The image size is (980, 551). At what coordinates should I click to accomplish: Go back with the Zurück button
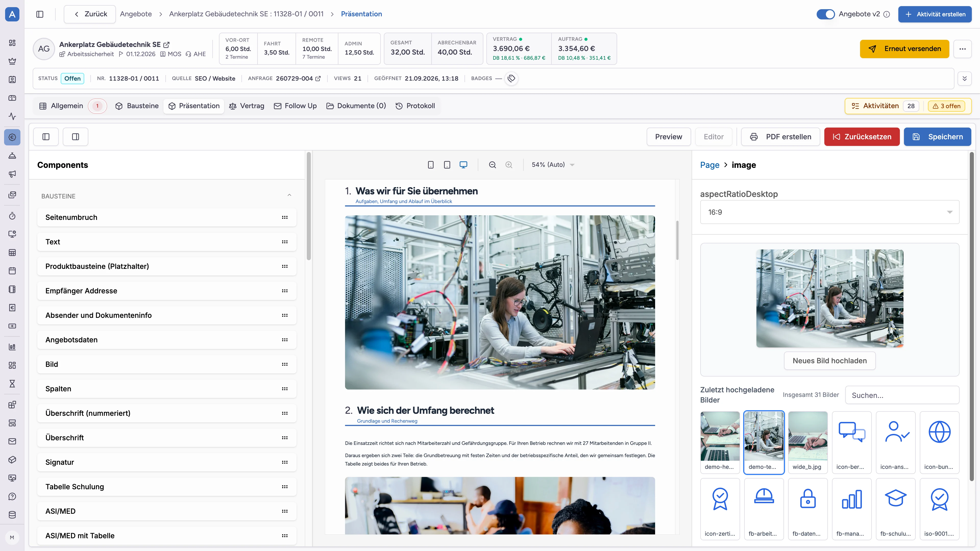click(90, 14)
